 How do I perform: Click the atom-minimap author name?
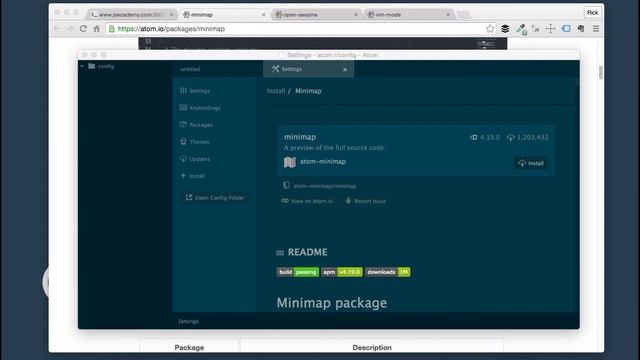point(323,162)
